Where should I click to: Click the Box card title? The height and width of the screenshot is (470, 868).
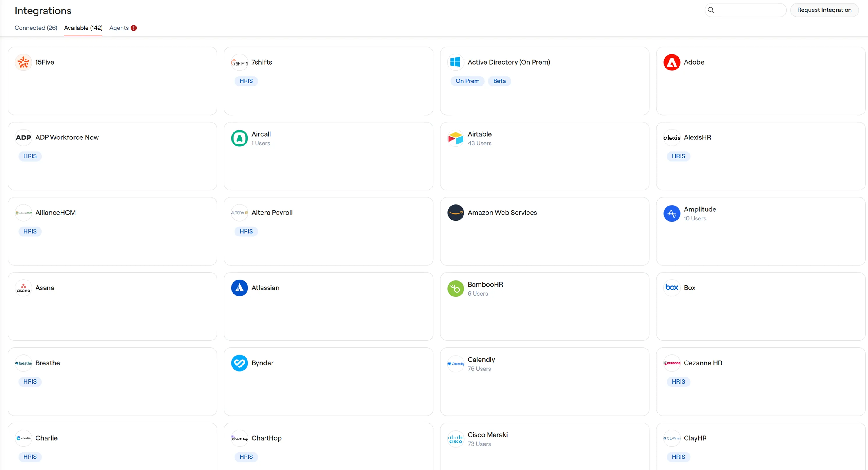pyautogui.click(x=689, y=288)
